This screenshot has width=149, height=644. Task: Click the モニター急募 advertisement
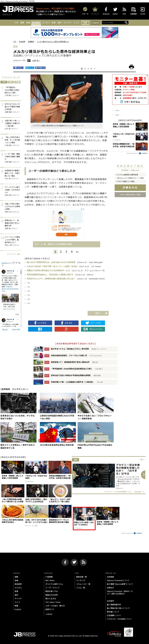click(130, 90)
